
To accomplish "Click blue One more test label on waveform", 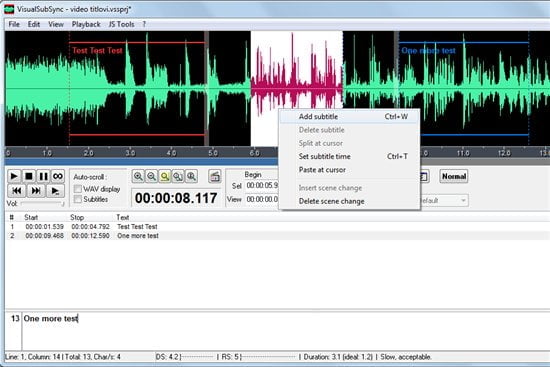I will click(x=428, y=51).
